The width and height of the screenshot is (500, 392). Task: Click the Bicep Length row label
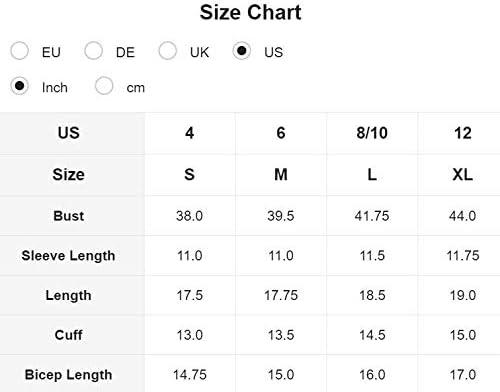68,375
